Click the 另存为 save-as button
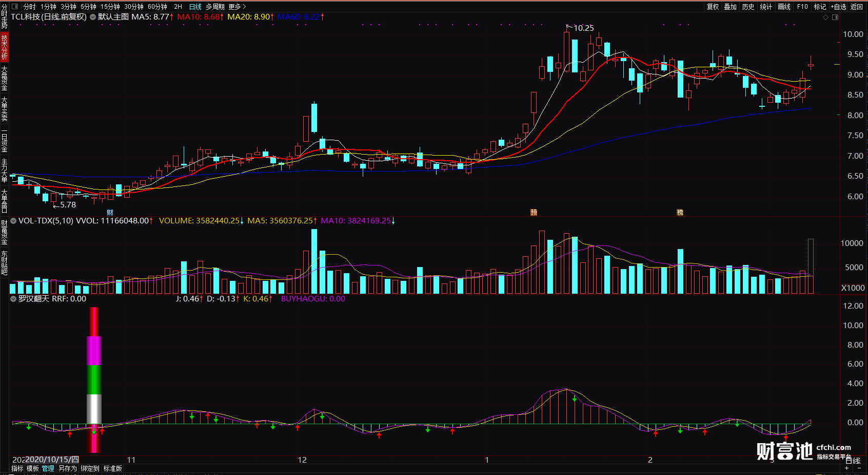868x475 pixels. (67, 468)
